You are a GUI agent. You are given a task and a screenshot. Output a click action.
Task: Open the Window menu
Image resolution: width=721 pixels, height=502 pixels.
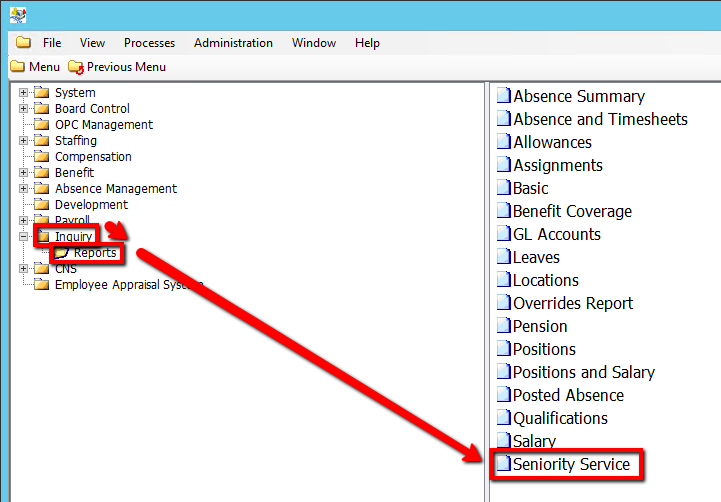pos(313,43)
